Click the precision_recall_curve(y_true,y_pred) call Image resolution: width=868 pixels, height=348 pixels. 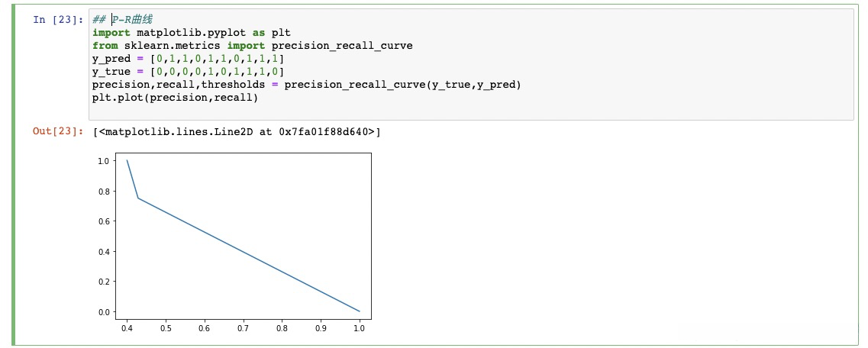[397, 85]
